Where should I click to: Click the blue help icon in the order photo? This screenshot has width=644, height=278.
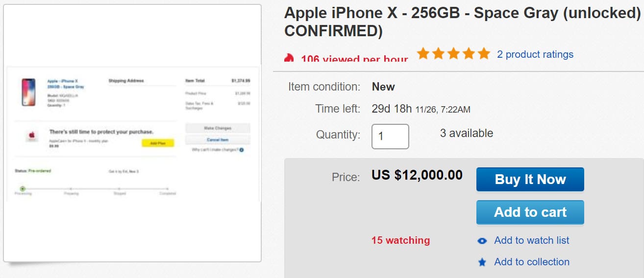pos(242,149)
